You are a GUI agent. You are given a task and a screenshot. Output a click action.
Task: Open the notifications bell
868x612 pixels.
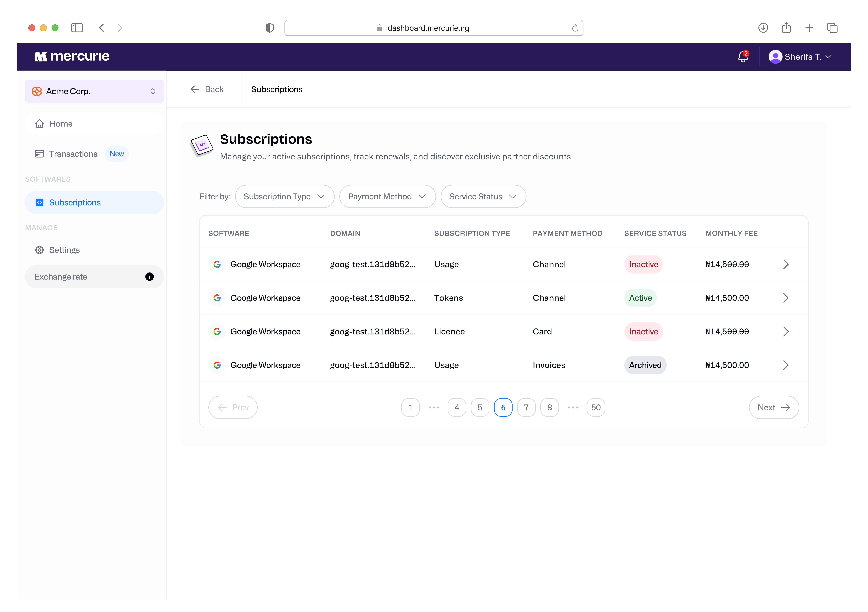(743, 57)
